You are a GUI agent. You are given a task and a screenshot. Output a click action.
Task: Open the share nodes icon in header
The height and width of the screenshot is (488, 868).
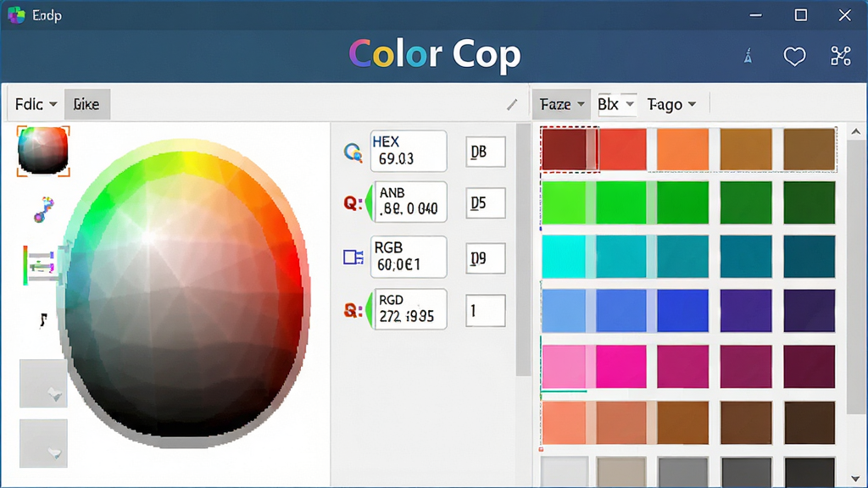(x=840, y=56)
